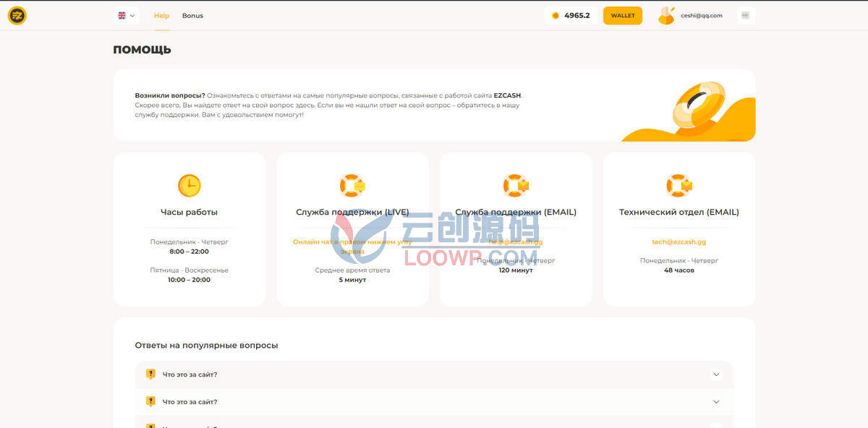The image size is (868, 428).
Task: Click the EZ logo icon
Action: [x=17, y=15]
